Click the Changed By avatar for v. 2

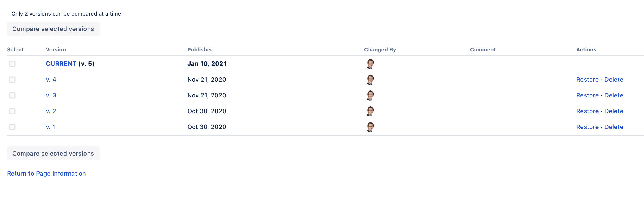tap(371, 111)
